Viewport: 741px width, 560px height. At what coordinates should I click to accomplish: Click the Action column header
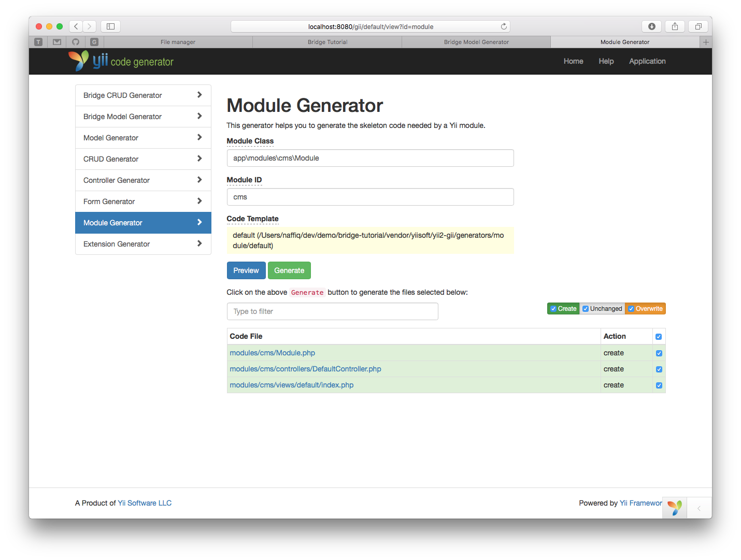pyautogui.click(x=615, y=336)
